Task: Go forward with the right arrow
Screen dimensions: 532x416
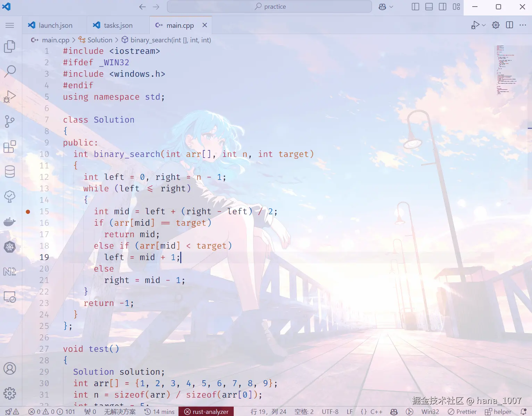Action: pos(156,7)
